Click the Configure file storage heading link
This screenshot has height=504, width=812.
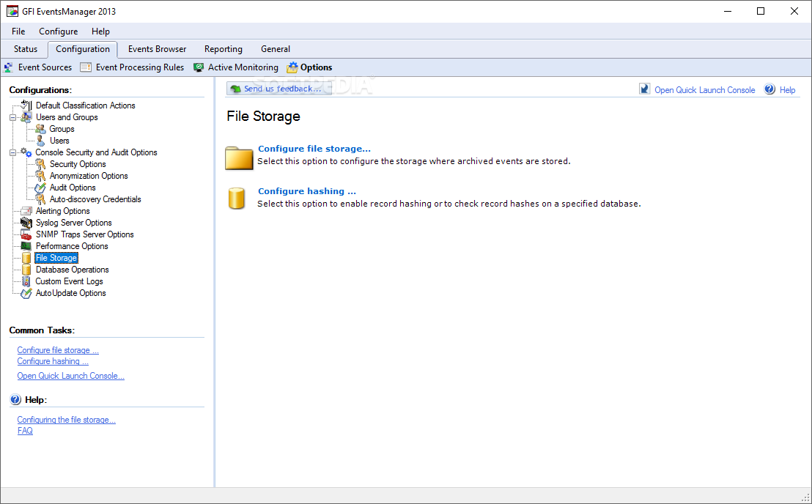click(x=314, y=149)
